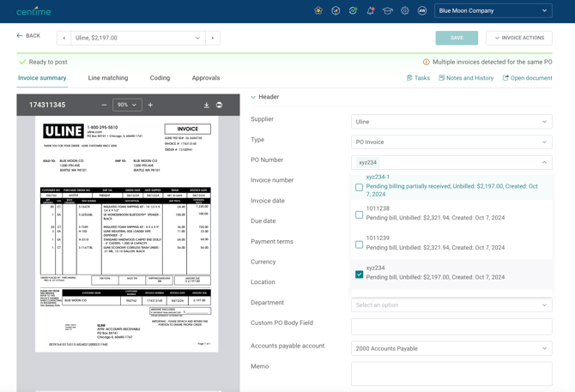575x392 pixels.
Task: Click Multiple invoices detected for the same PO
Action: click(x=492, y=62)
